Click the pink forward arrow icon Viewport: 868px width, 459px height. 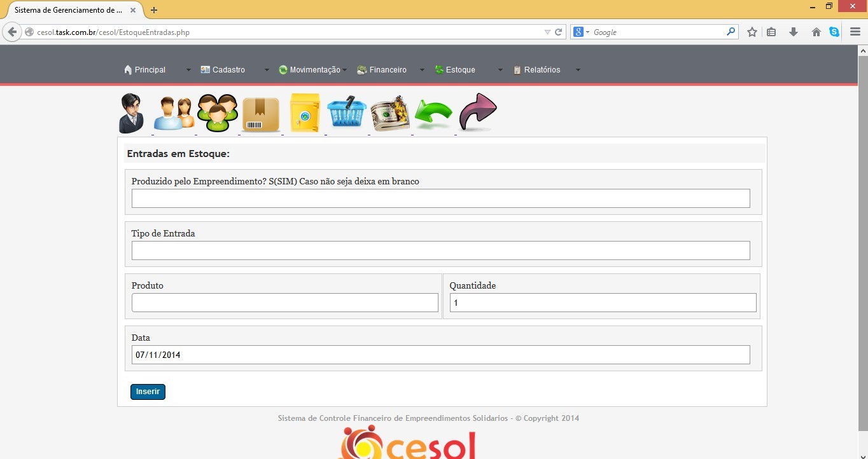[x=477, y=113]
